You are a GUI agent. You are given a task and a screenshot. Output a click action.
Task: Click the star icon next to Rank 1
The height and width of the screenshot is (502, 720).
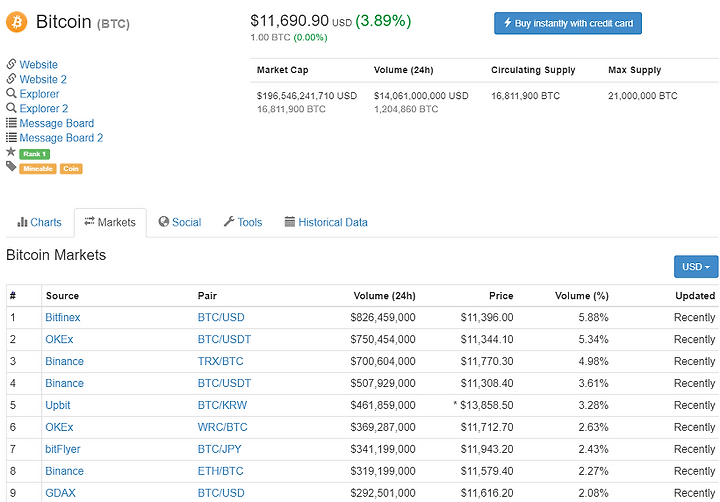point(11,152)
